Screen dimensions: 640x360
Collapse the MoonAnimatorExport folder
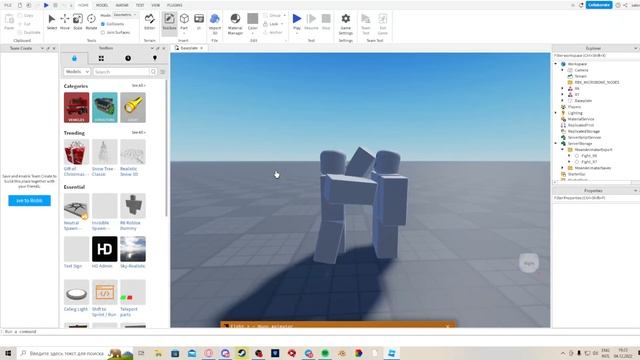[562, 149]
